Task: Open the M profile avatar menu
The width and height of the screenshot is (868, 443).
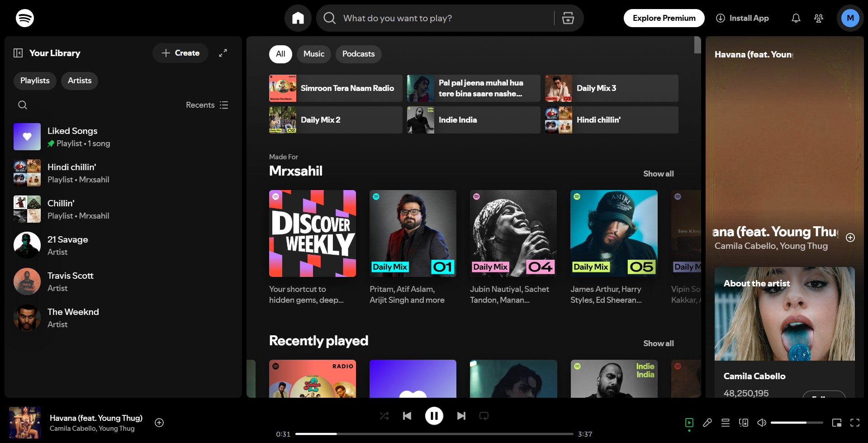Action: [850, 18]
